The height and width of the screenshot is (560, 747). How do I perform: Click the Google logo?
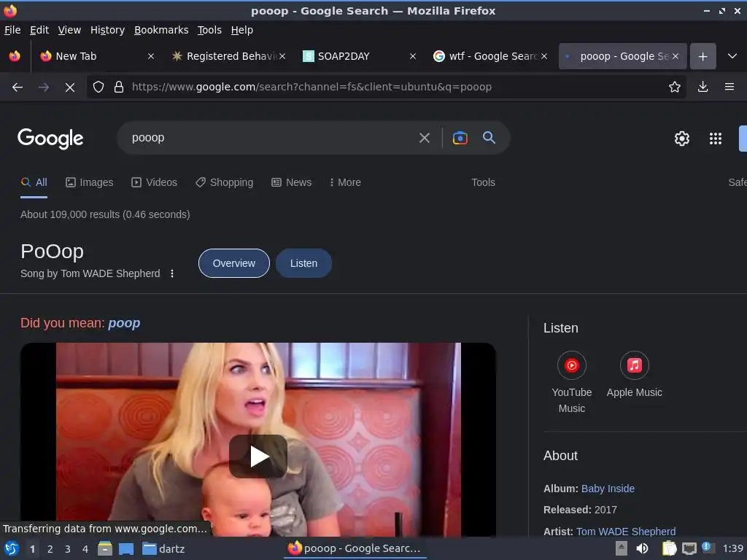(50, 139)
